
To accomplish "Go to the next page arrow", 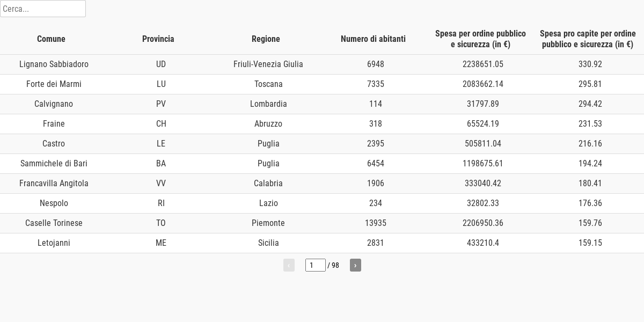I will 355,265.
